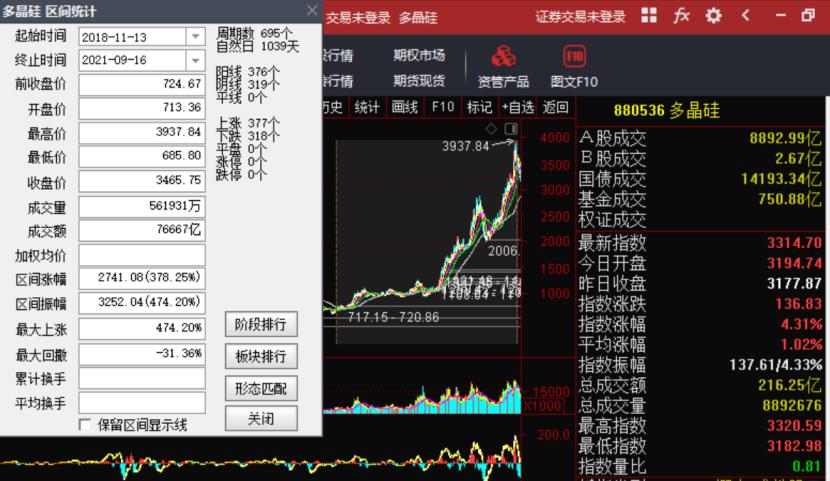This screenshot has width=830, height=481.
Task: Click the 基金成交 value 750.88亿
Action: point(789,199)
